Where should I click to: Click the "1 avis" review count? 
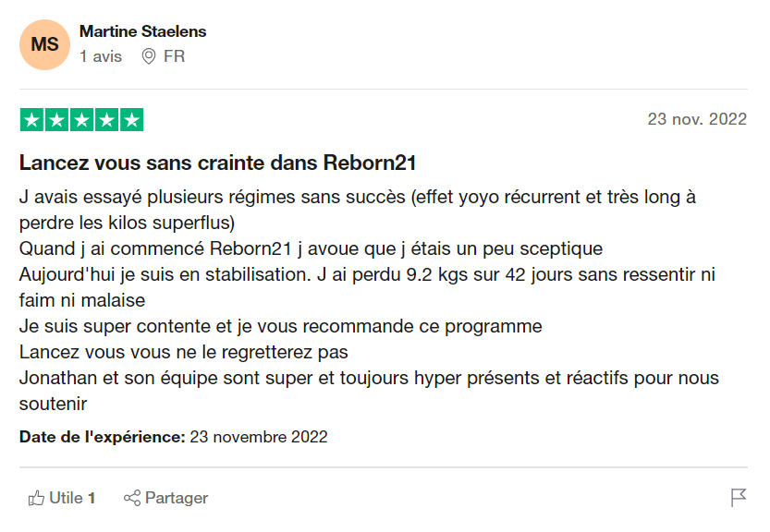[100, 56]
